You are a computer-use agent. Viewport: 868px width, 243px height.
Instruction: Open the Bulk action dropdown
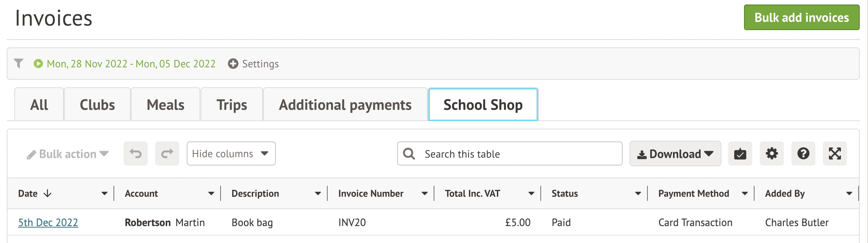tap(68, 154)
